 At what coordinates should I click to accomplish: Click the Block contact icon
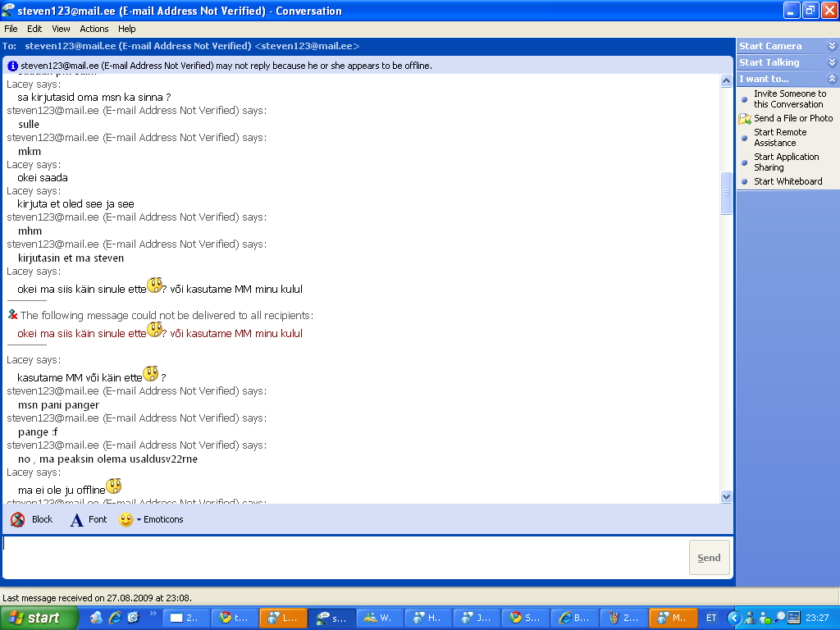pos(18,519)
